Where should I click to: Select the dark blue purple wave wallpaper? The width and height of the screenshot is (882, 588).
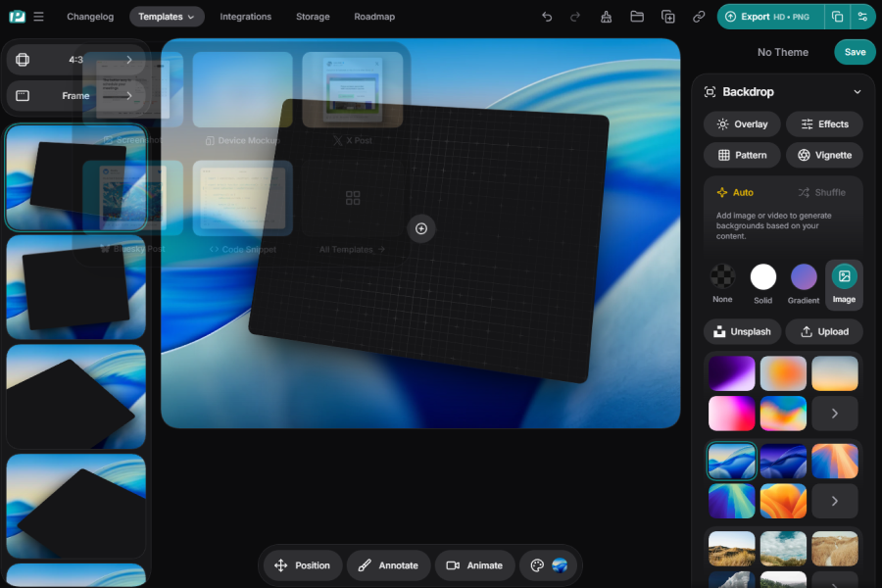pos(783,461)
